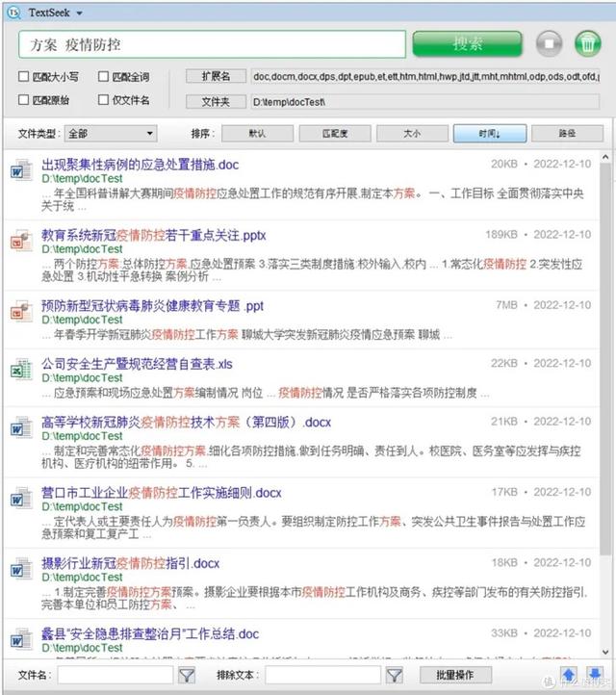The image size is (616, 695).
Task: Click snippet starting 年全国科普讲解大赛期间
Action: click(x=313, y=199)
